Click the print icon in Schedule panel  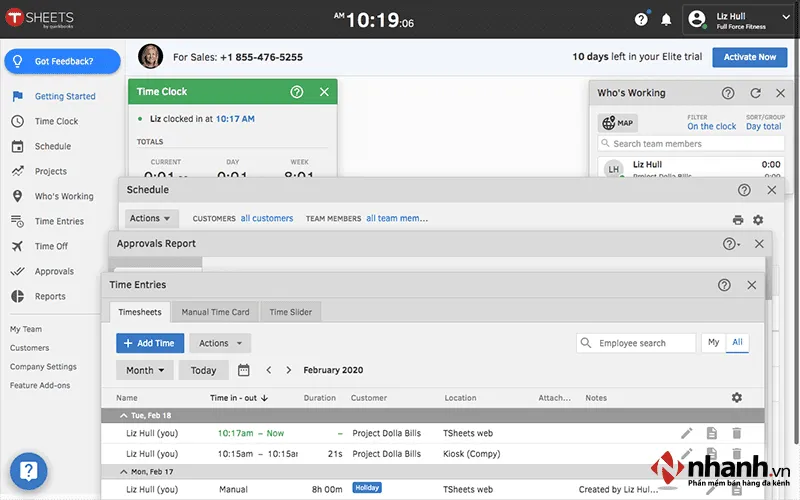738,219
